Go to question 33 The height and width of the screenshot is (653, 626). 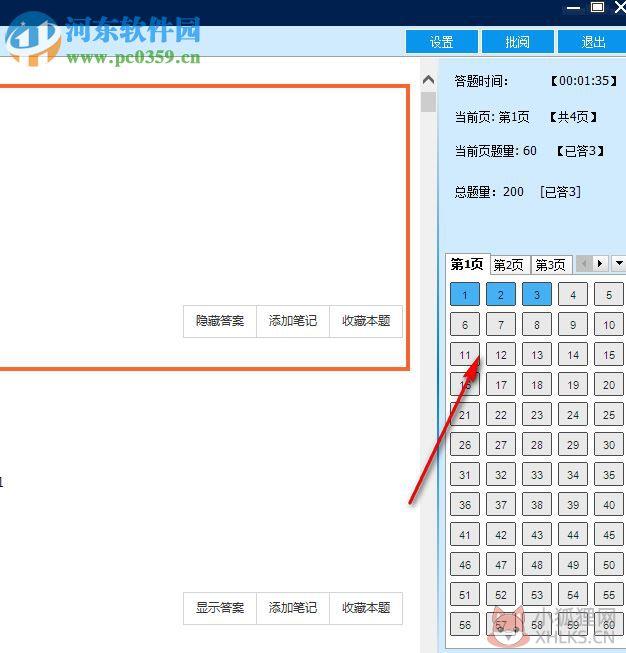[537, 475]
